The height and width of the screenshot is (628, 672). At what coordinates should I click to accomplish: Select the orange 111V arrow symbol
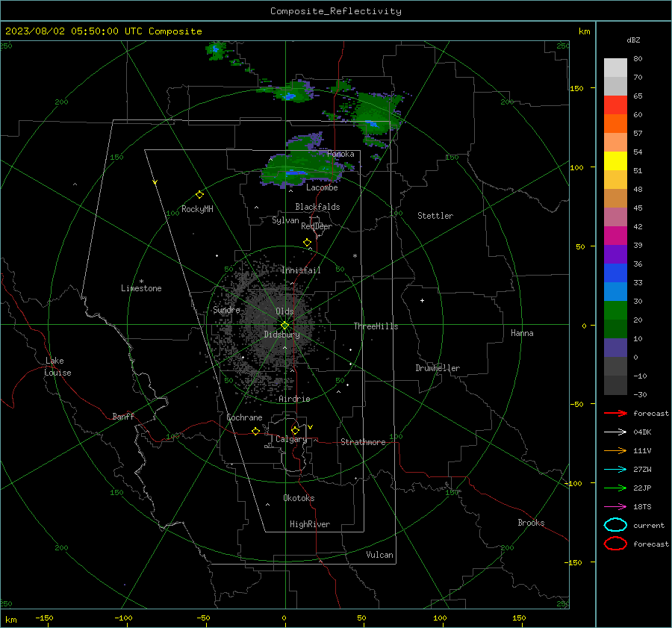click(615, 450)
